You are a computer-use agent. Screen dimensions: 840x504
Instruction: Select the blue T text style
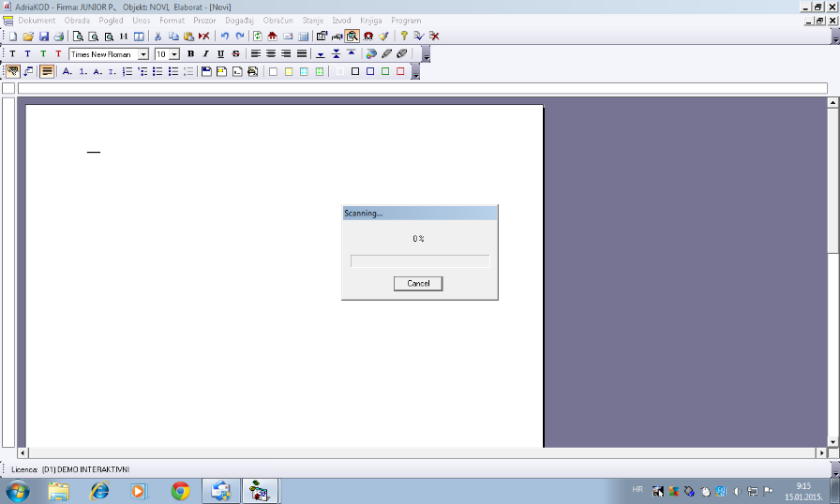click(x=27, y=54)
